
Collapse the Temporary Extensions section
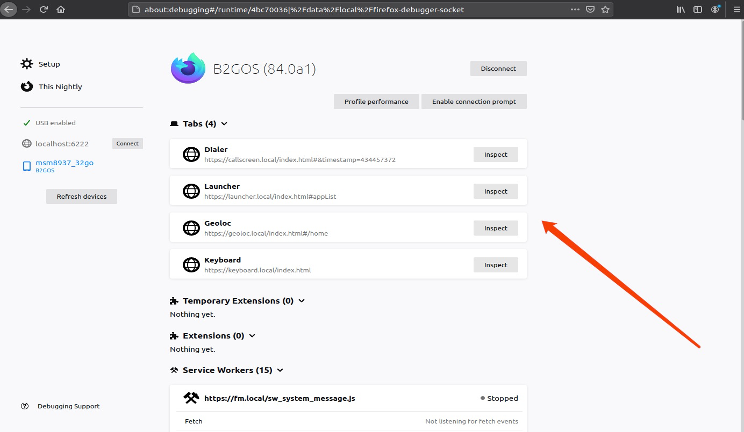click(302, 300)
